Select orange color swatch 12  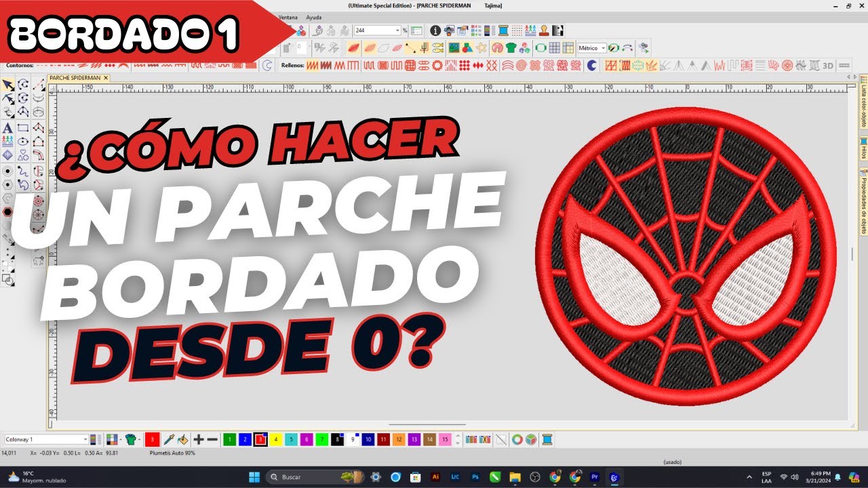pyautogui.click(x=399, y=440)
